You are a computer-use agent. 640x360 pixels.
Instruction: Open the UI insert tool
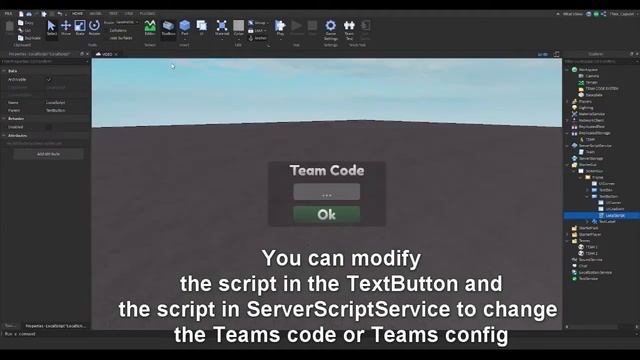(x=202, y=28)
